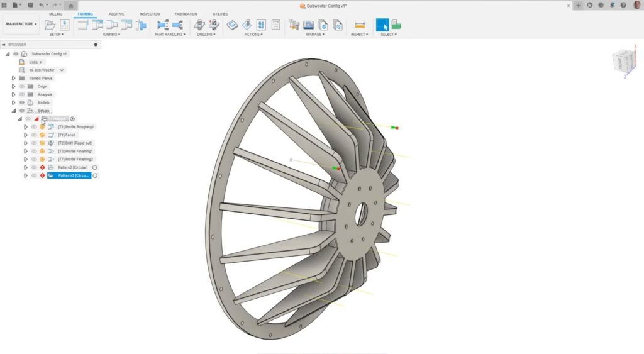
Task: Collapse the Setups node
Action: pyautogui.click(x=14, y=111)
